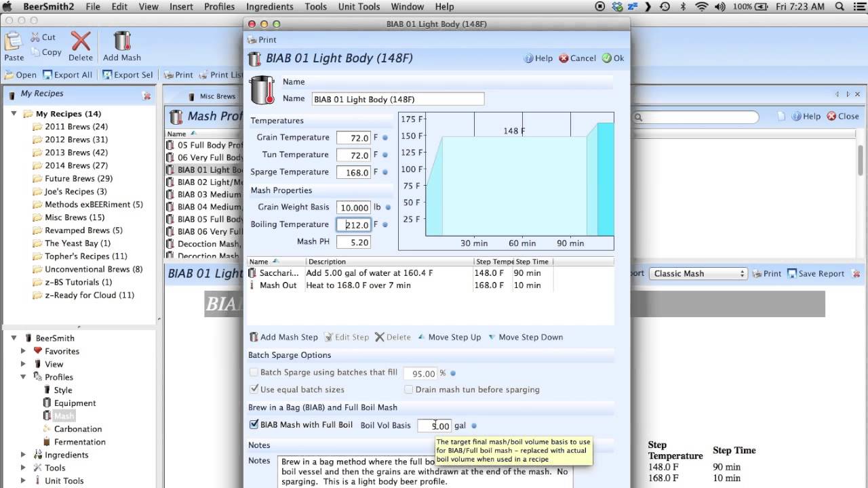Open the Unit Tools menu
The image size is (868, 488).
click(x=359, y=7)
